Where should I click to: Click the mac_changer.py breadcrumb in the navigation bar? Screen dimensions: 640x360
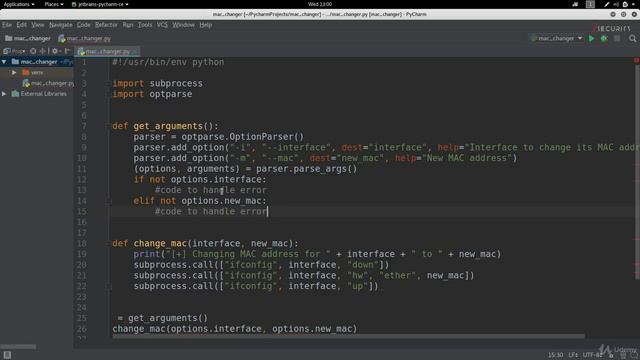(x=84, y=38)
